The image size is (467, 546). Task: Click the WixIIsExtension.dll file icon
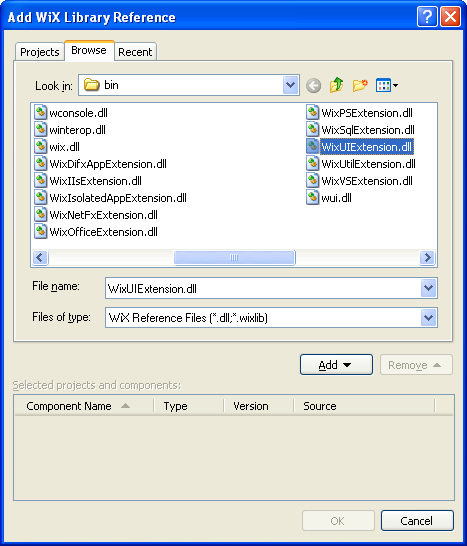[x=40, y=181]
